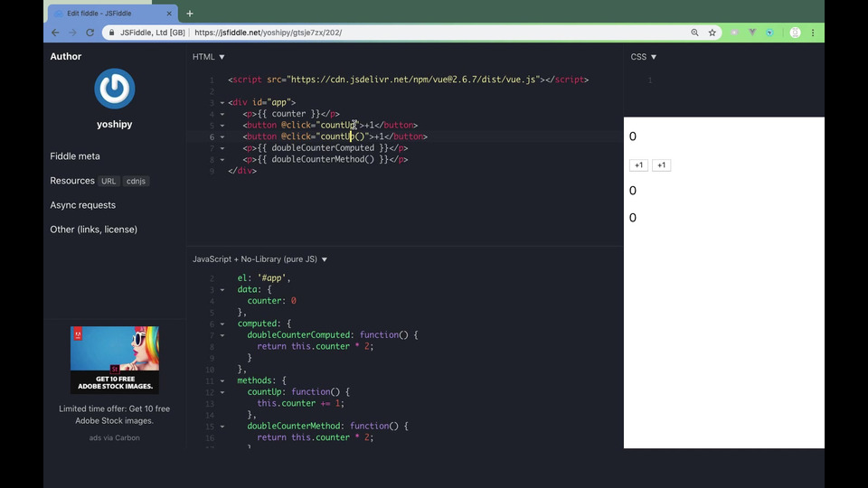Open the HTML panel dropdown

(x=209, y=57)
